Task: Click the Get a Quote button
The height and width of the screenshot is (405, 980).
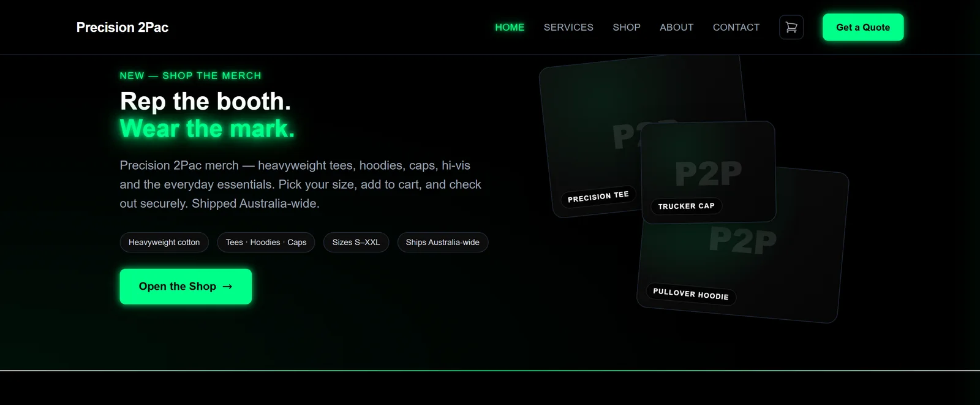Action: click(863, 28)
